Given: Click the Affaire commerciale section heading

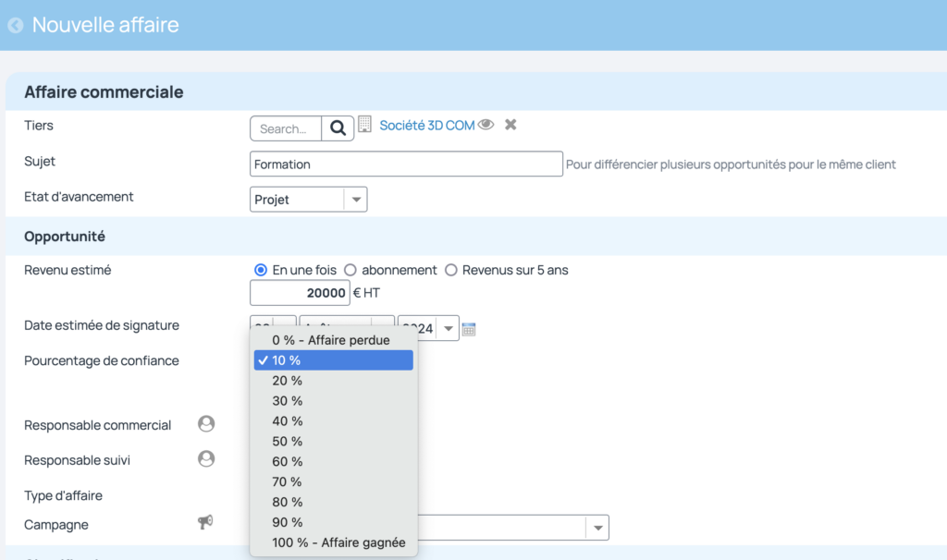Looking at the screenshot, I should pos(104,91).
